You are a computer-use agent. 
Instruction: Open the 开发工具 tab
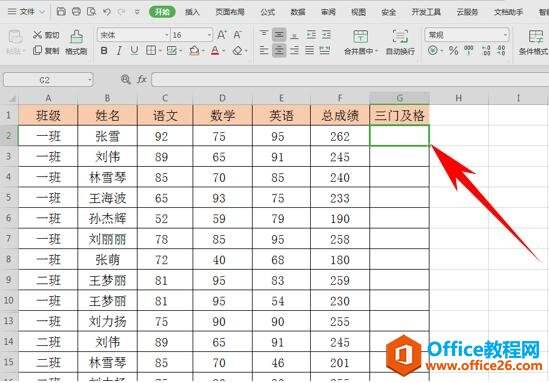point(426,12)
